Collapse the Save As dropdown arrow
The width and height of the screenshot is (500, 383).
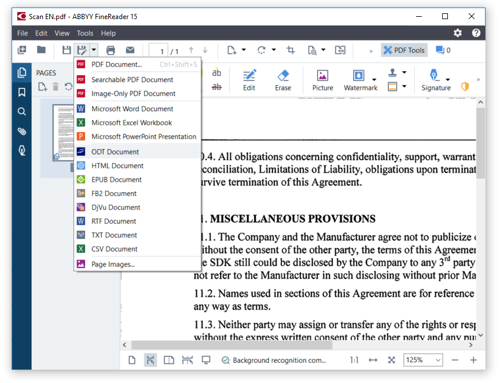[94, 50]
